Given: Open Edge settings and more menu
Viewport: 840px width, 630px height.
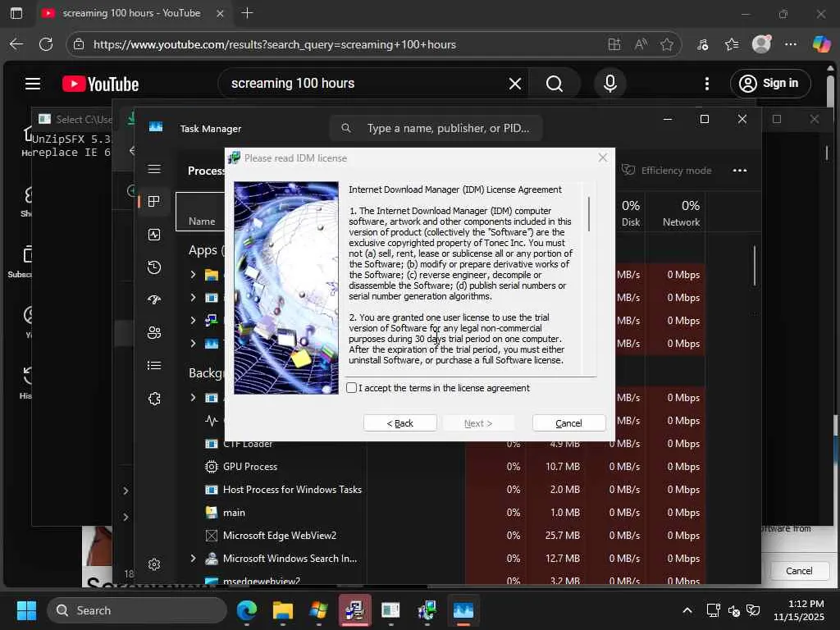Looking at the screenshot, I should coord(790,44).
